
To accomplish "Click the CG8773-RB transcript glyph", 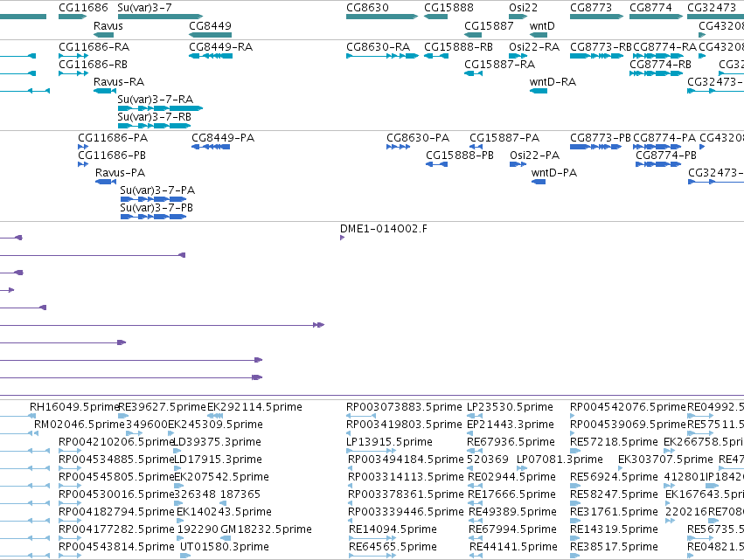I will (x=597, y=56).
